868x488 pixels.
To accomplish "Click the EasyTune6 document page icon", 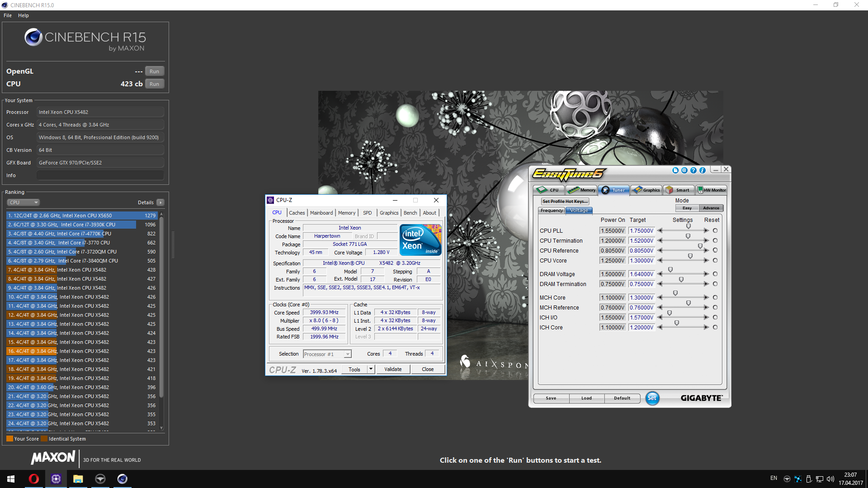I will pos(675,170).
